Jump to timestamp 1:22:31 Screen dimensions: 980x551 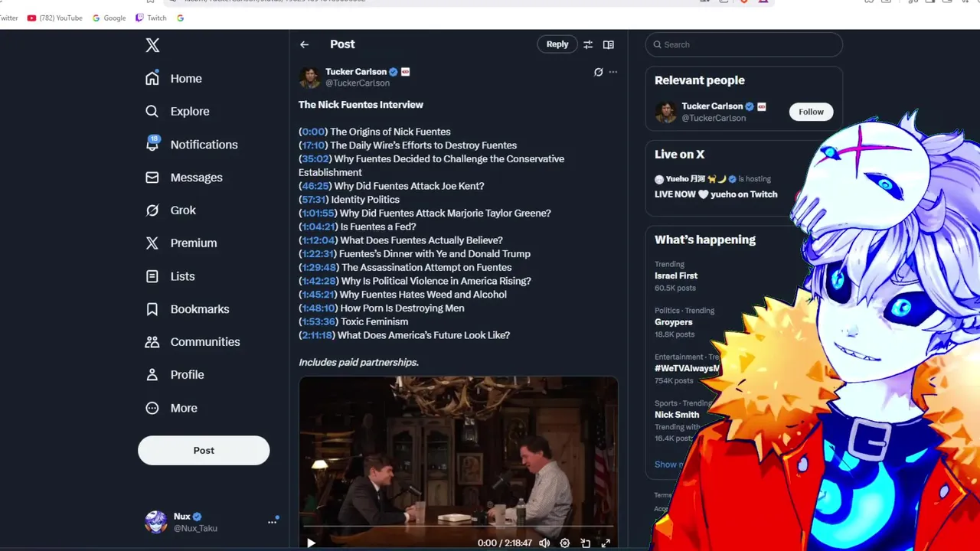[318, 254]
